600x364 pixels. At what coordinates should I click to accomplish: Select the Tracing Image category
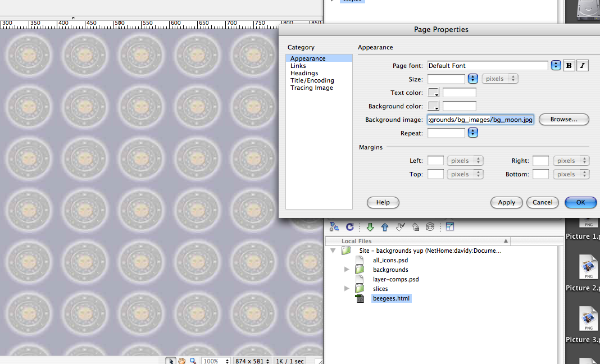point(311,88)
